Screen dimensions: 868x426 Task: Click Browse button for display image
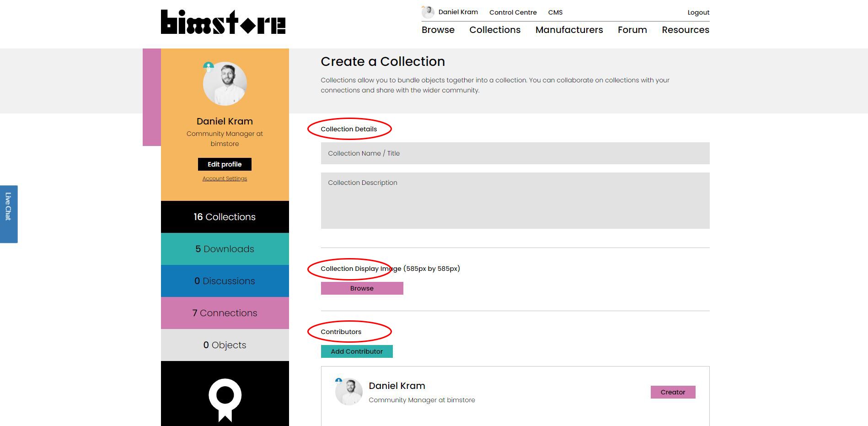(362, 288)
